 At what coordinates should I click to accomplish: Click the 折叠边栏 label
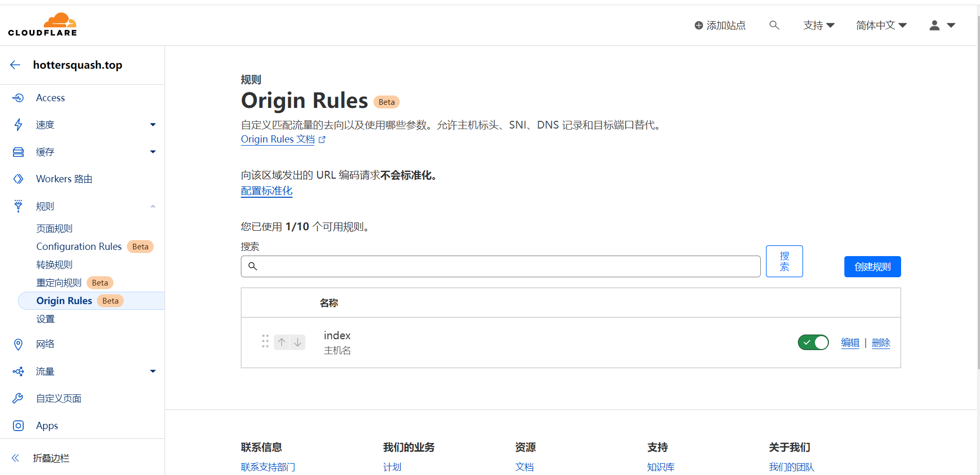click(x=51, y=458)
